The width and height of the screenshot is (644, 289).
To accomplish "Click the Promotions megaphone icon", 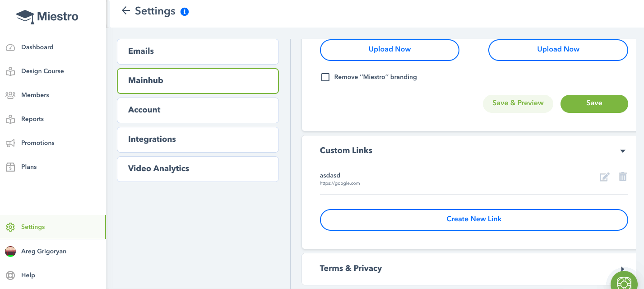I will 10,143.
